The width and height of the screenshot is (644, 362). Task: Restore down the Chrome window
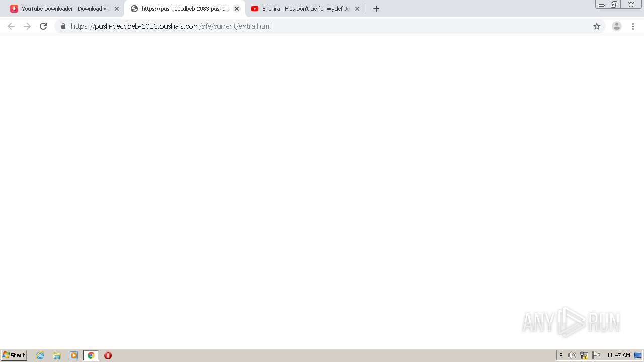point(614,5)
